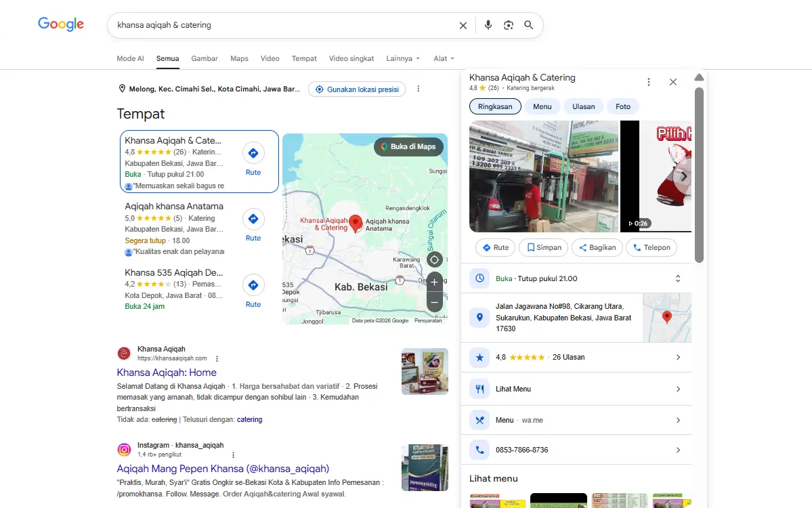Screen dimensions: 812x508
Task: Click the Bagikan button
Action: (x=597, y=247)
